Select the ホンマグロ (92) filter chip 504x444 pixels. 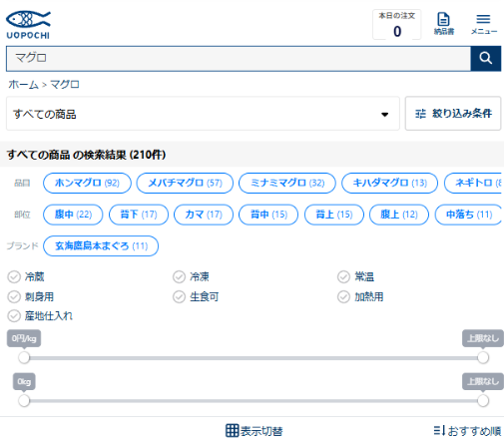(x=87, y=183)
